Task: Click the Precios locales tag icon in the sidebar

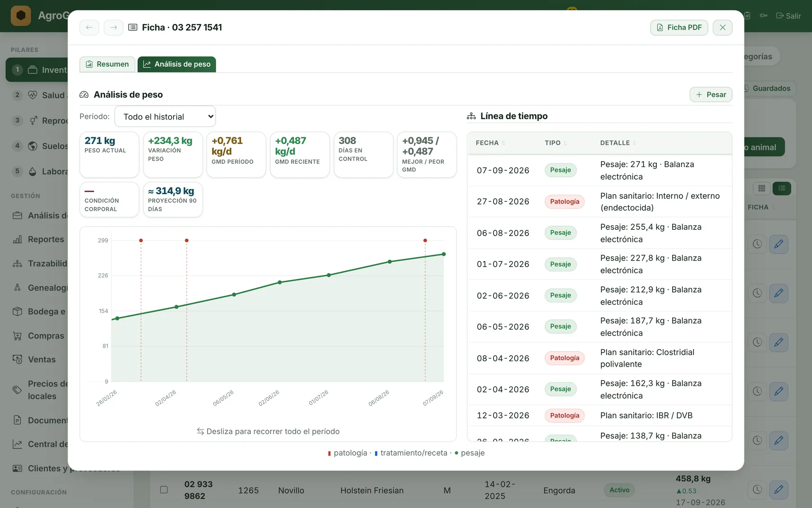Action: point(18,390)
